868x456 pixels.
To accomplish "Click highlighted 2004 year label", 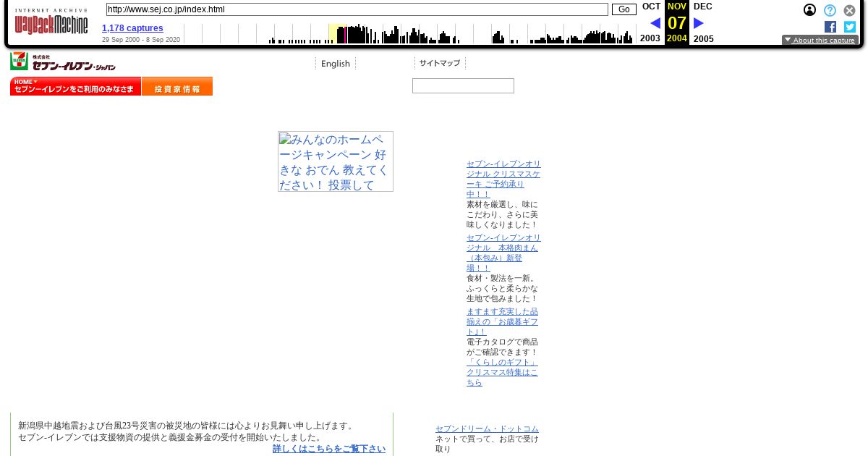I will (x=677, y=38).
